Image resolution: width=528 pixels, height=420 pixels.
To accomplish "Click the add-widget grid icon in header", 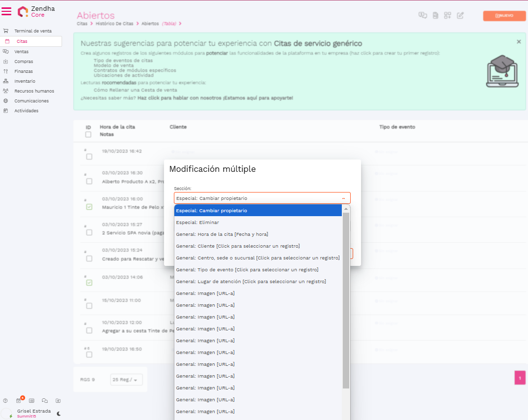I will click(x=447, y=16).
